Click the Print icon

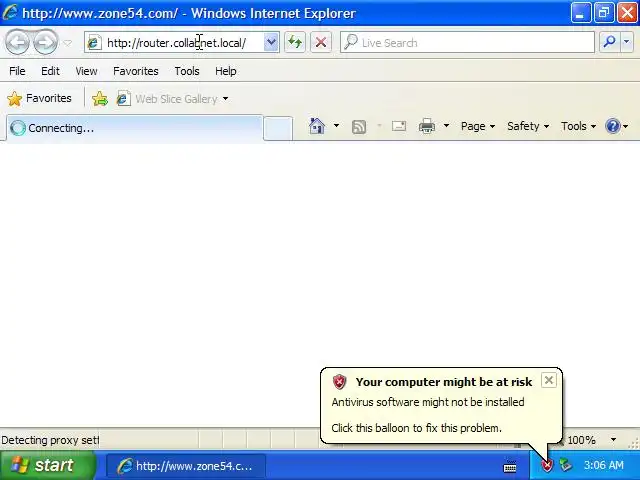(x=427, y=126)
